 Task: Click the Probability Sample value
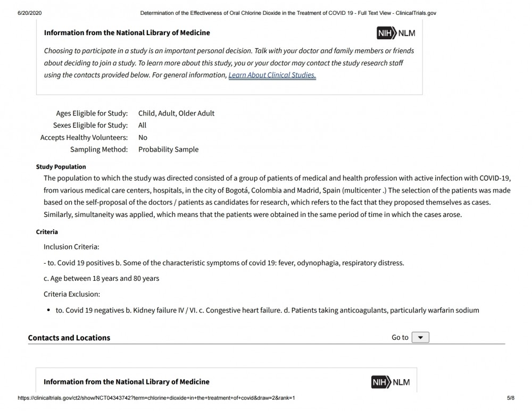point(168,149)
